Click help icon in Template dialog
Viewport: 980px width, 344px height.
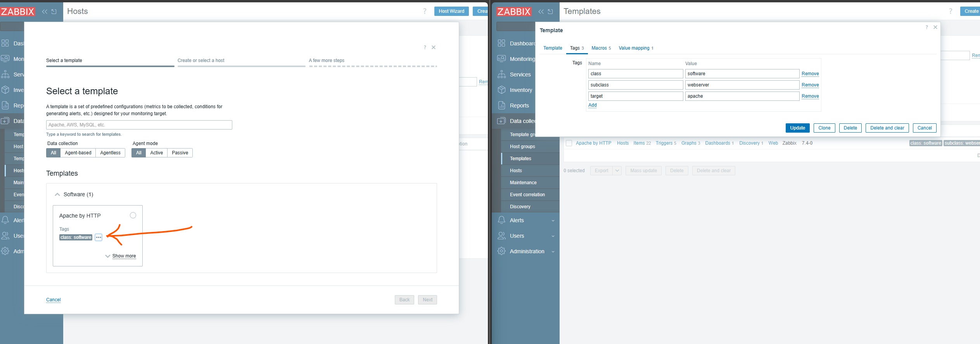927,27
